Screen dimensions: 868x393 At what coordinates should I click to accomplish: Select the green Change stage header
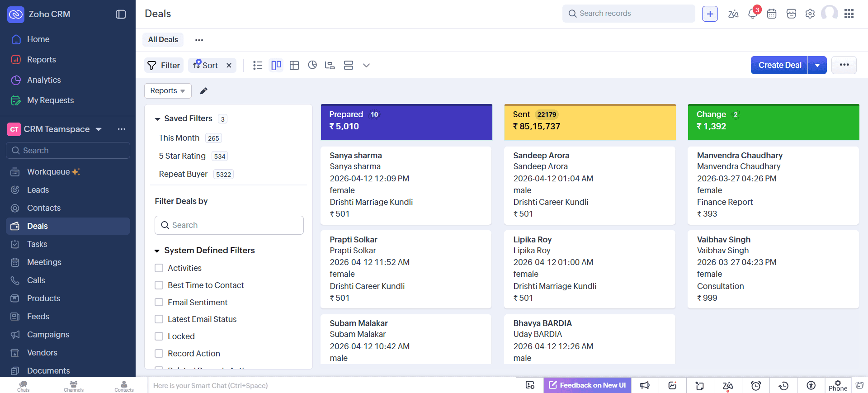(x=774, y=122)
